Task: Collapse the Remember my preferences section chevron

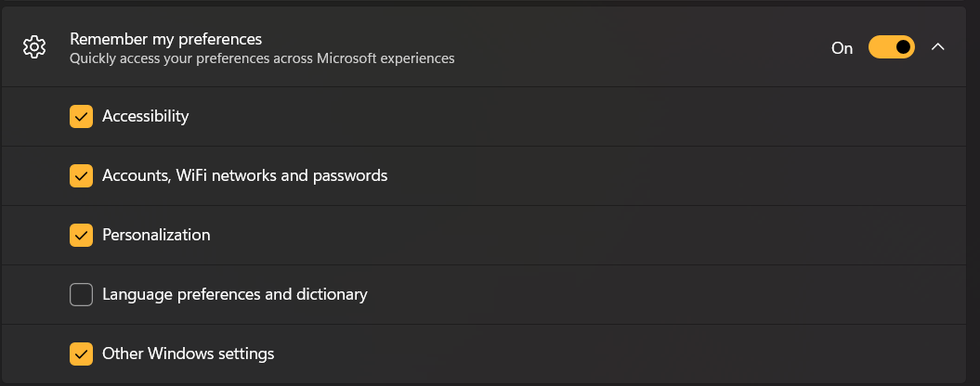Action: (937, 46)
